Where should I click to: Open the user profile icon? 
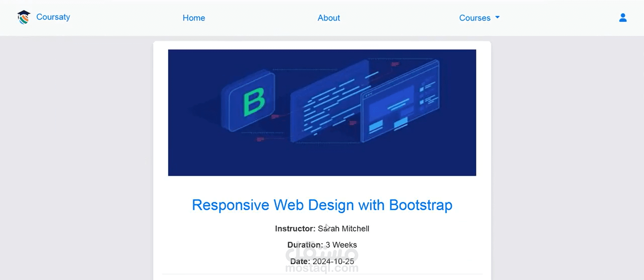tap(623, 17)
